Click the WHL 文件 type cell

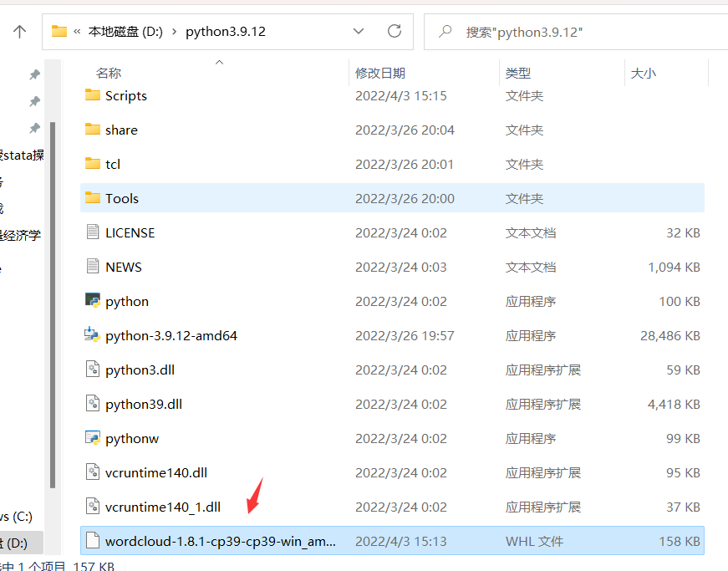(x=534, y=541)
